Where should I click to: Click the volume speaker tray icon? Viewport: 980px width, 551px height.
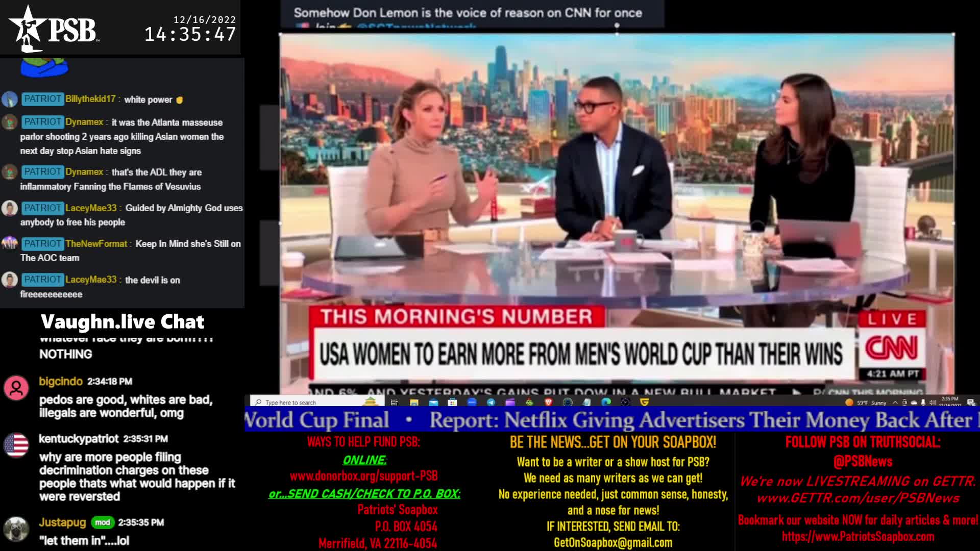click(933, 403)
